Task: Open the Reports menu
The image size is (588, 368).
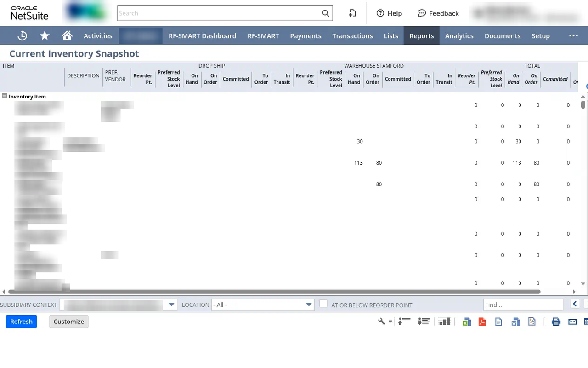Action: click(x=422, y=35)
